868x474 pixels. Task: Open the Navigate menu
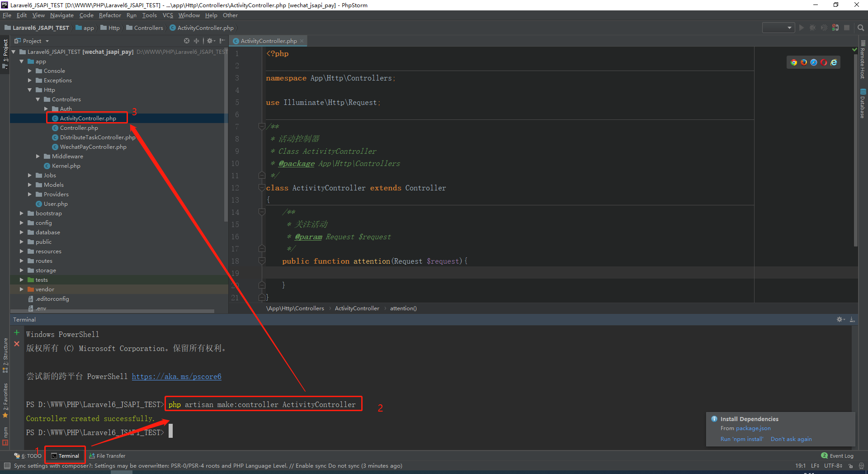click(62, 15)
